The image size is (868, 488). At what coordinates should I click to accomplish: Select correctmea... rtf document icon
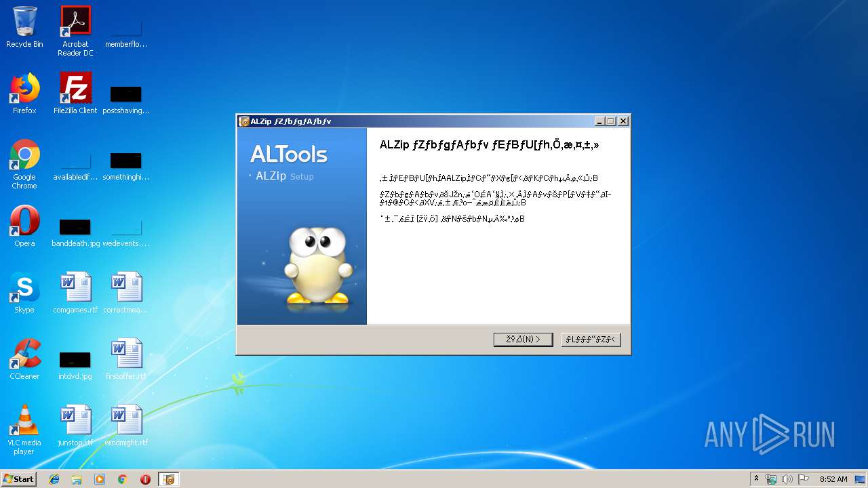(126, 293)
